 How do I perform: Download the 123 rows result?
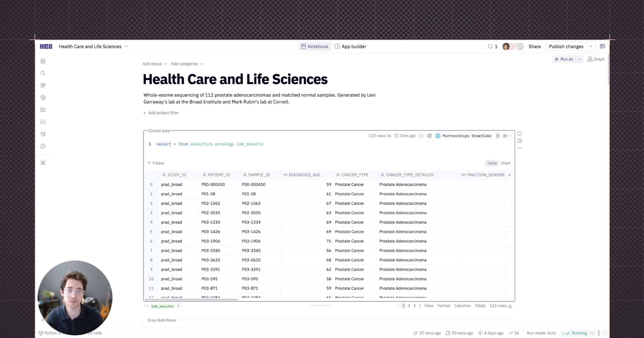pyautogui.click(x=510, y=306)
